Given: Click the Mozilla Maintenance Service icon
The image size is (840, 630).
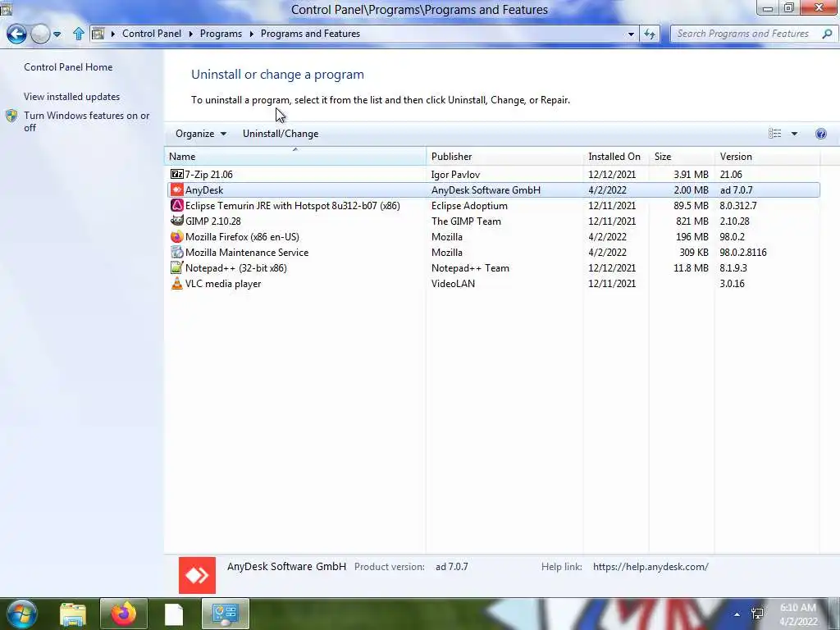Looking at the screenshot, I should point(177,252).
